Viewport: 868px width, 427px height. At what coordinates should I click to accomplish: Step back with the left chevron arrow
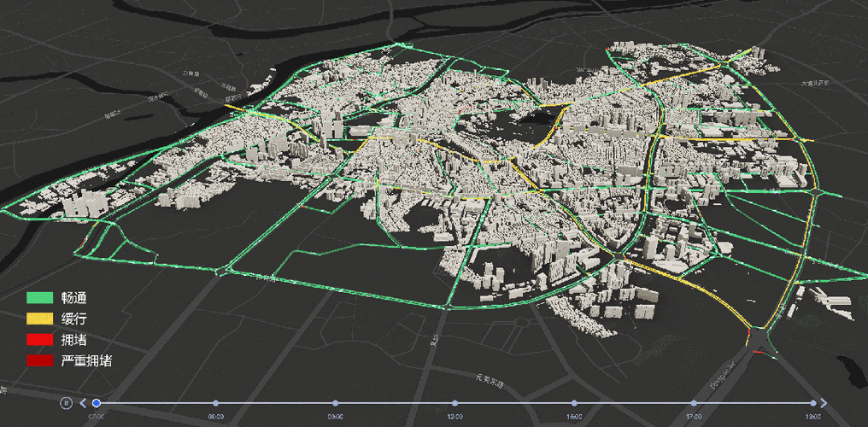pos(83,403)
